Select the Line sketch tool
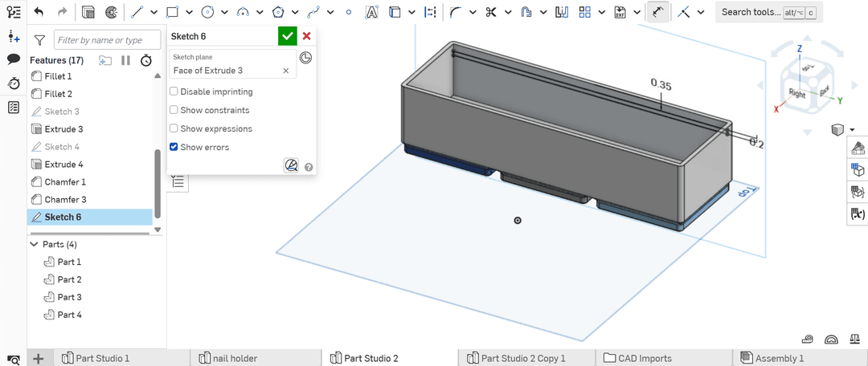 pos(136,11)
